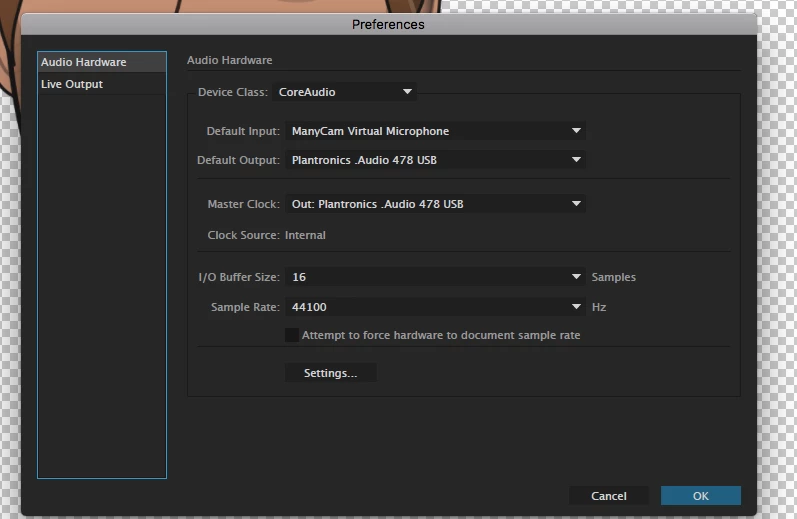The image size is (797, 519).
Task: Open the Default Input ManyCam Virtual Microphone dropdown
Action: click(x=435, y=131)
